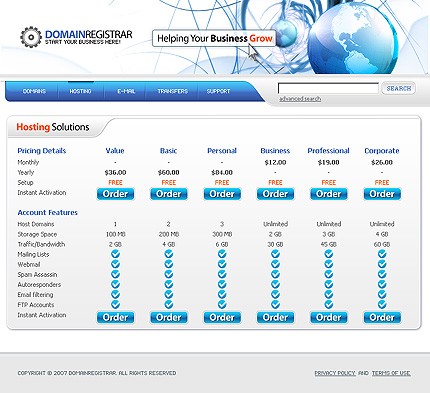430x393 pixels.
Task: Click Webmail checkmark for Personal plan
Action: 222,264
